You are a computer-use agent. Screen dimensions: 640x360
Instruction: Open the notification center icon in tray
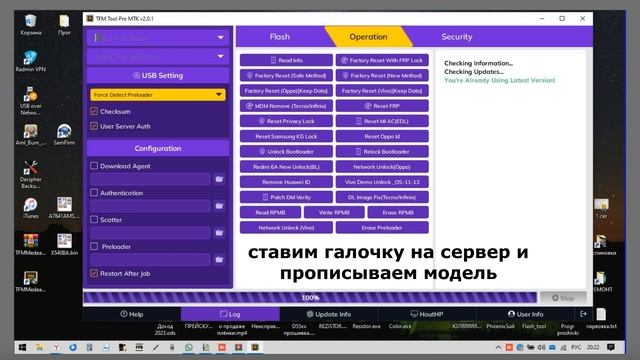tap(611, 347)
